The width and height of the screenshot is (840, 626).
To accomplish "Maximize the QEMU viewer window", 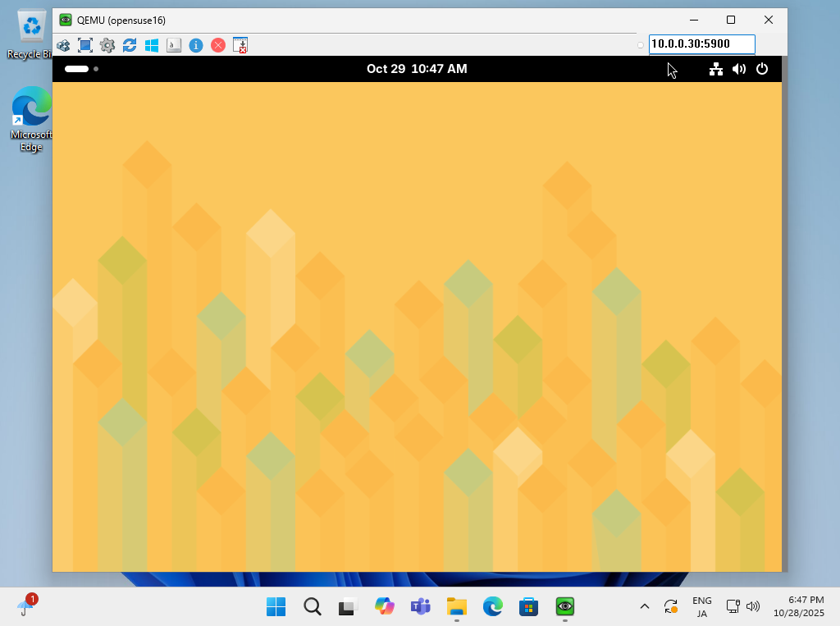I will pyautogui.click(x=731, y=21).
